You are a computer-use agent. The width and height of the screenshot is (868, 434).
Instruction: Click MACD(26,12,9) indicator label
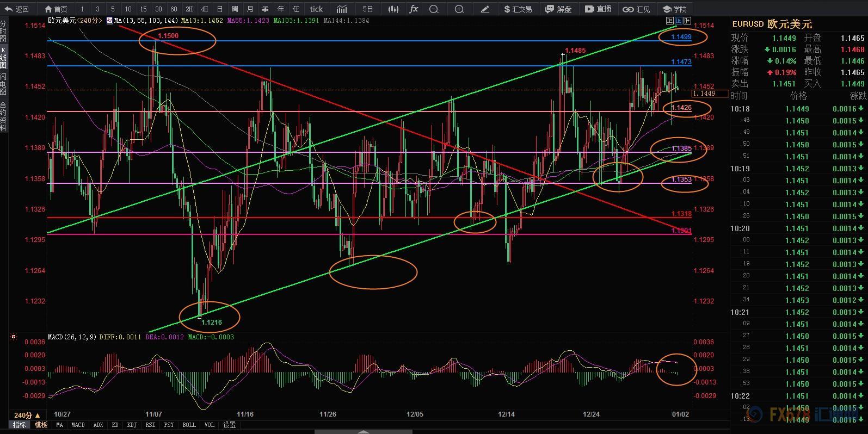pyautogui.click(x=72, y=337)
